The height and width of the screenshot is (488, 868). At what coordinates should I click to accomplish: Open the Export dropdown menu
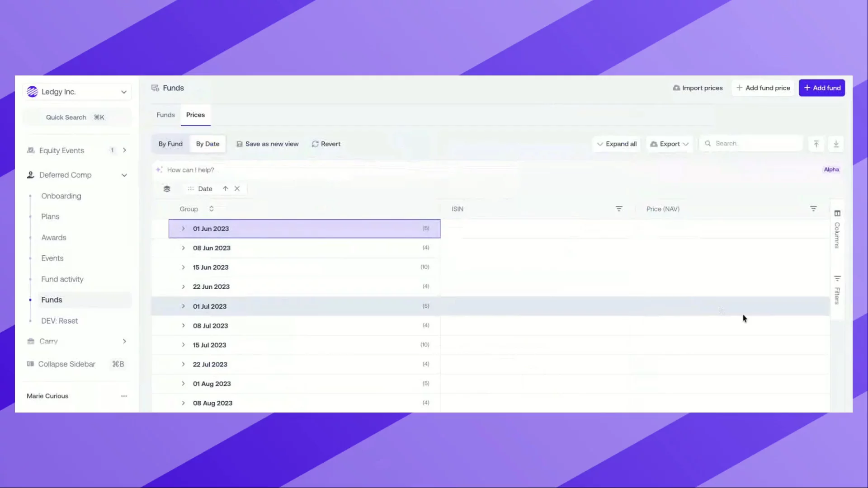point(669,144)
